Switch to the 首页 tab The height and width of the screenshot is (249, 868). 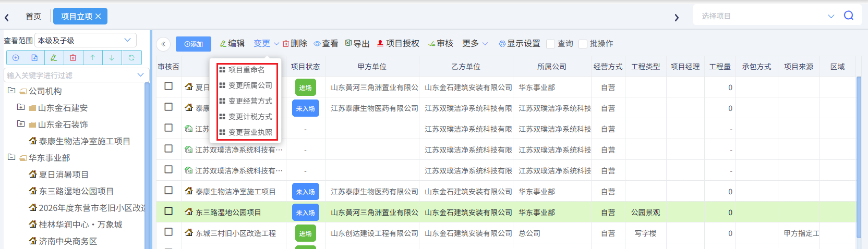(x=33, y=17)
